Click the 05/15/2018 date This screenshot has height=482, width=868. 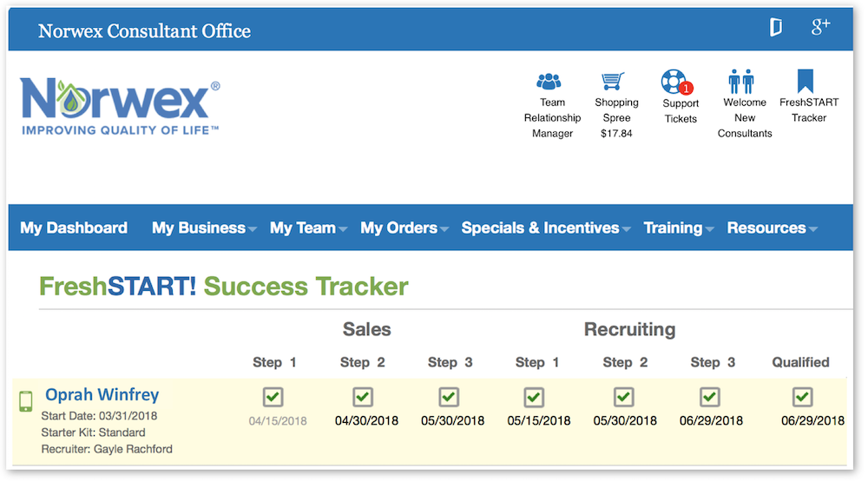coord(539,421)
